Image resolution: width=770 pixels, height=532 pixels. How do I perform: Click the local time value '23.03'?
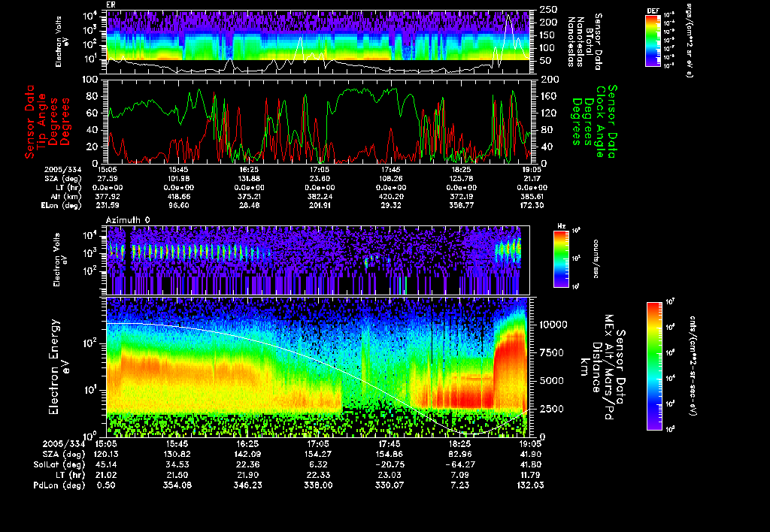(x=389, y=475)
